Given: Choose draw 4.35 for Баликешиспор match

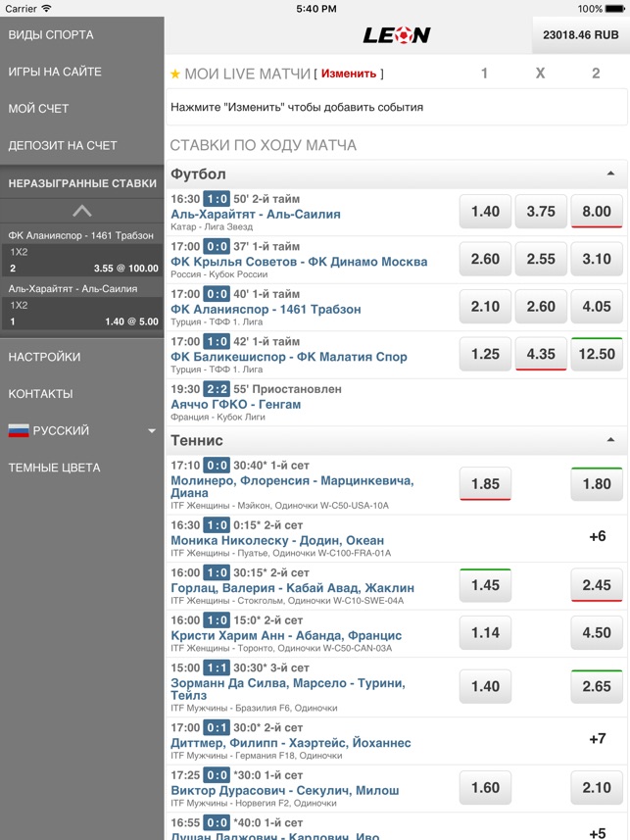Looking at the screenshot, I should pos(541,354).
